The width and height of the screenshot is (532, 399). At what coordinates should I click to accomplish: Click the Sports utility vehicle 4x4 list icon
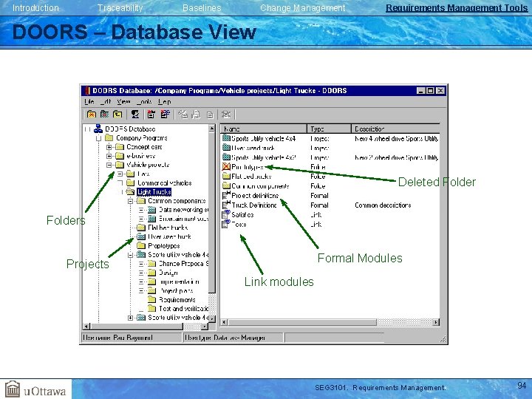226,138
